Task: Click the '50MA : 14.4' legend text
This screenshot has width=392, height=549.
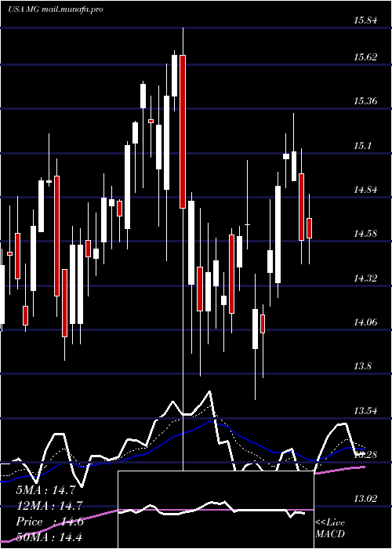Action: [49, 537]
